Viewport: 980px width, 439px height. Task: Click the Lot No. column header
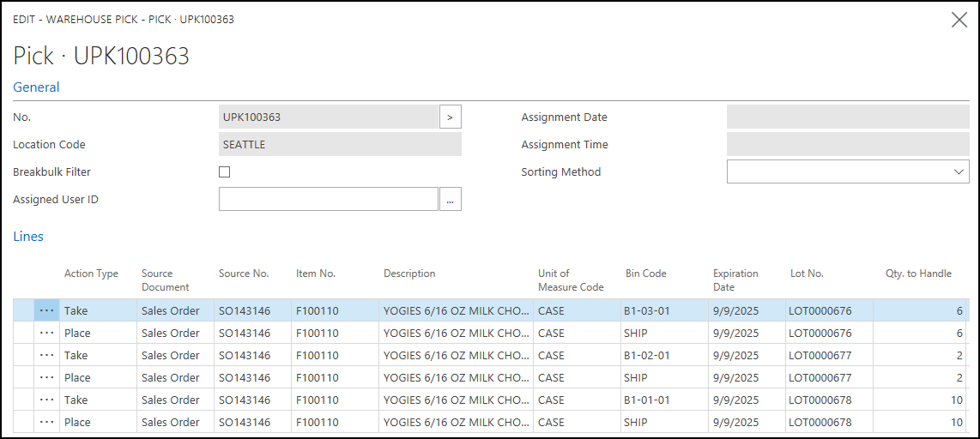pyautogui.click(x=807, y=274)
